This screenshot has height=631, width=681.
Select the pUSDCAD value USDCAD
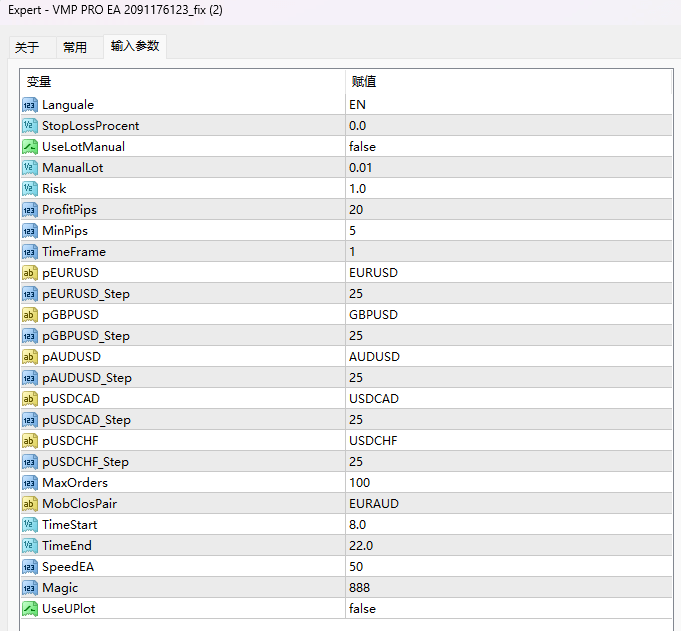click(374, 399)
